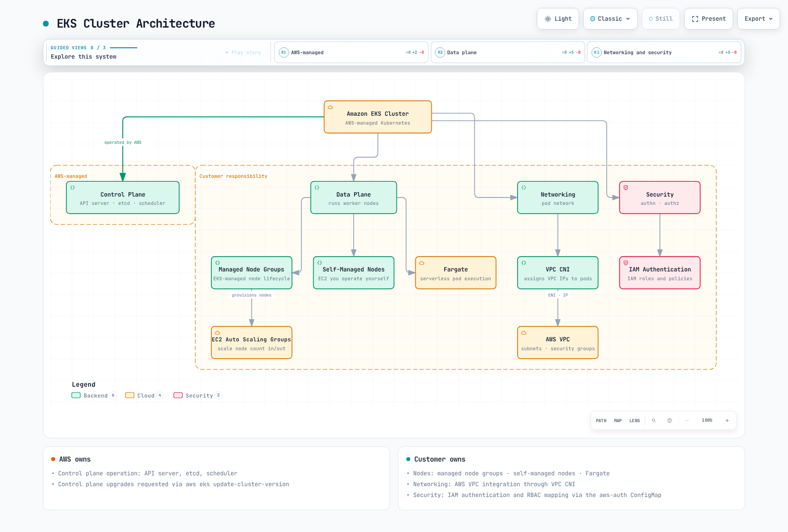788x532 pixels.
Task: Zoom in with the plus button
Action: click(x=727, y=421)
